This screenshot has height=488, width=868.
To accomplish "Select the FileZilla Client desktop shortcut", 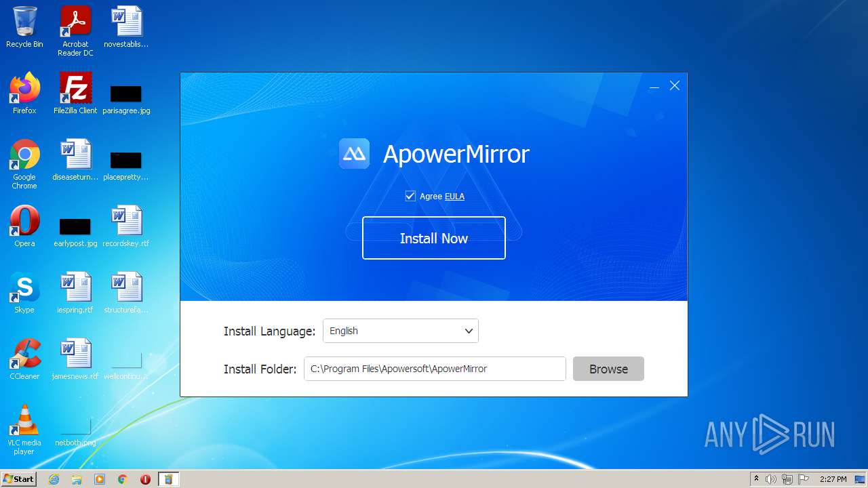I will (75, 94).
